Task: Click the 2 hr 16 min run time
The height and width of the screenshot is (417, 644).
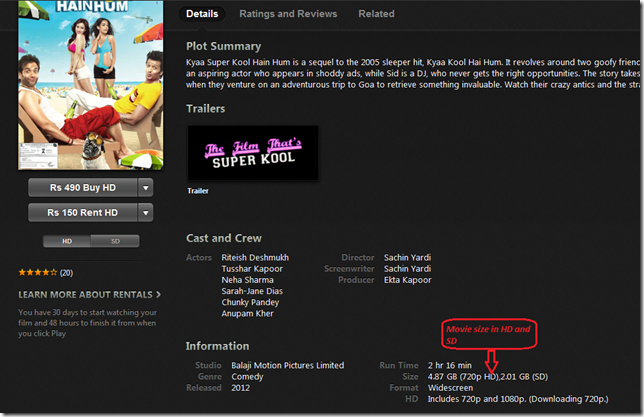Action: (450, 365)
